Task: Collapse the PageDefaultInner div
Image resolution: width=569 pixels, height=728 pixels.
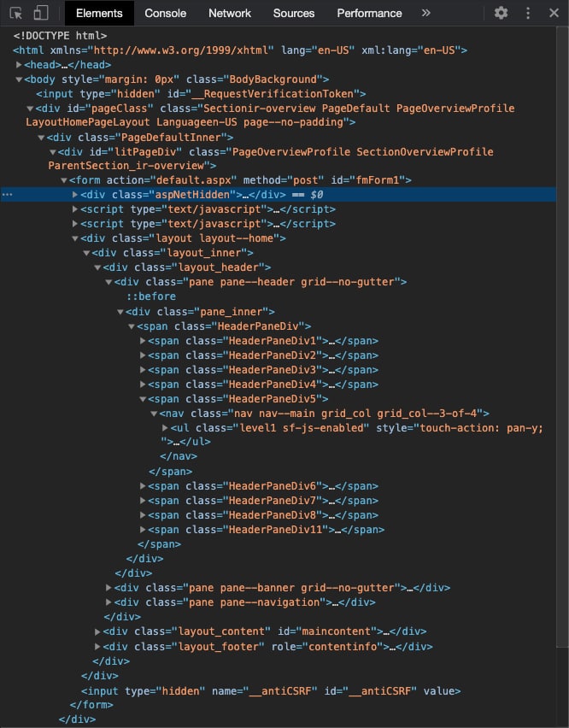Action: tap(41, 138)
